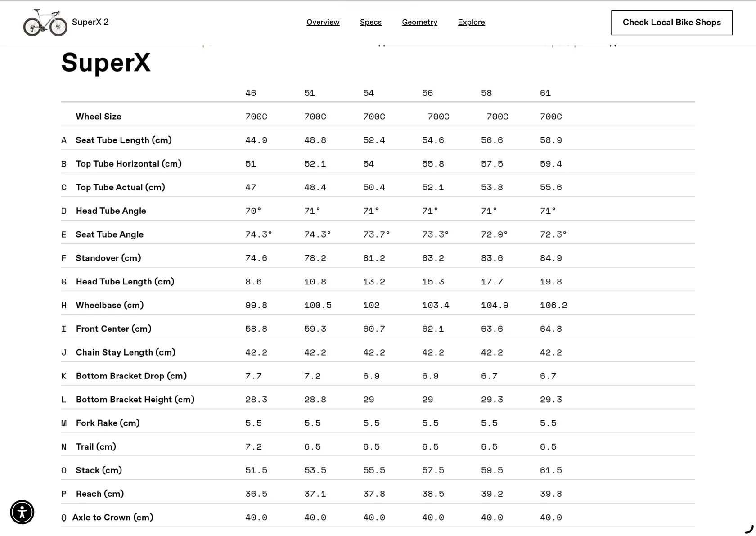
Task: Open the accessibility options widget
Action: (x=22, y=512)
